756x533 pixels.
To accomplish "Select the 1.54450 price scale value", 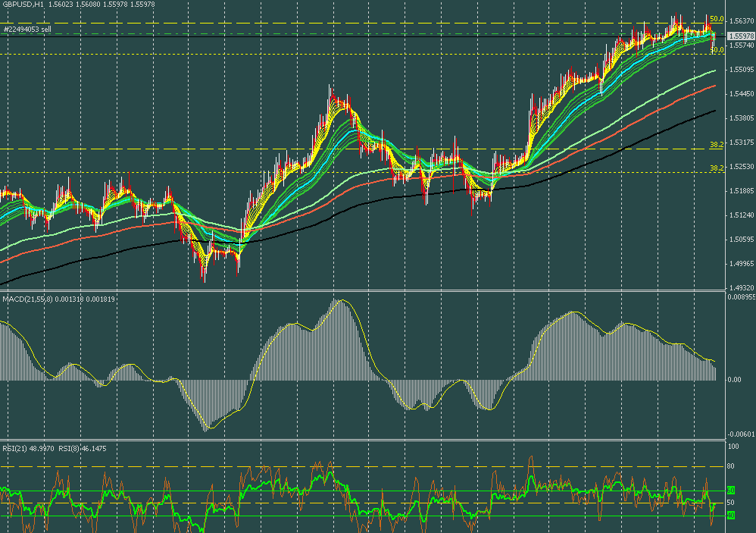I will pyautogui.click(x=742, y=93).
